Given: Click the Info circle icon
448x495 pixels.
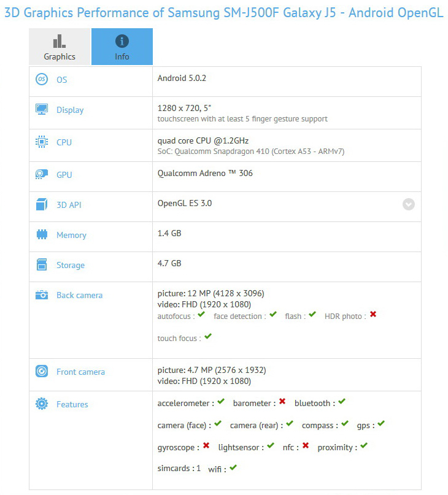Looking at the screenshot, I should 122,41.
